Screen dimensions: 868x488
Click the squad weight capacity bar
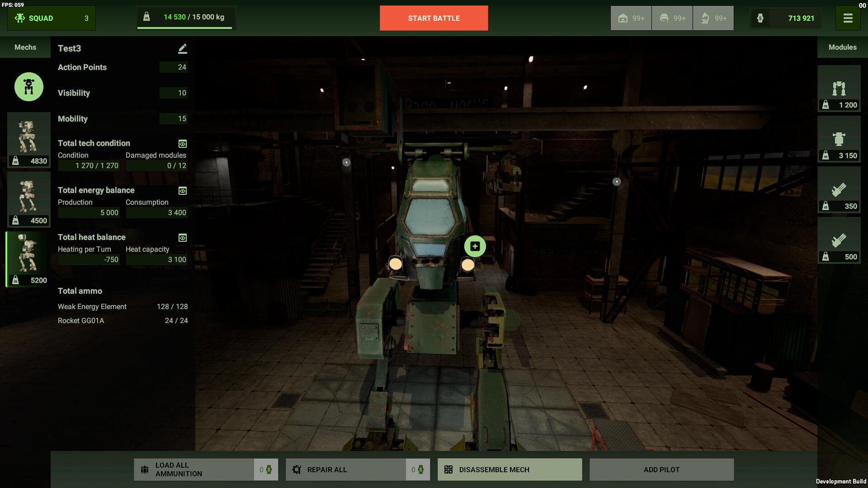(x=185, y=17)
